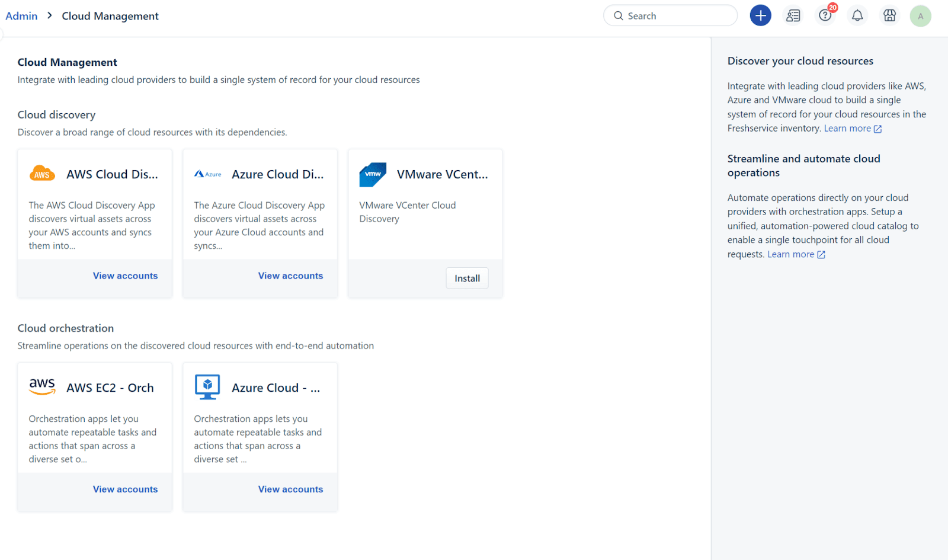
Task: Click the AWS EC2 orchestration logo
Action: point(42,387)
